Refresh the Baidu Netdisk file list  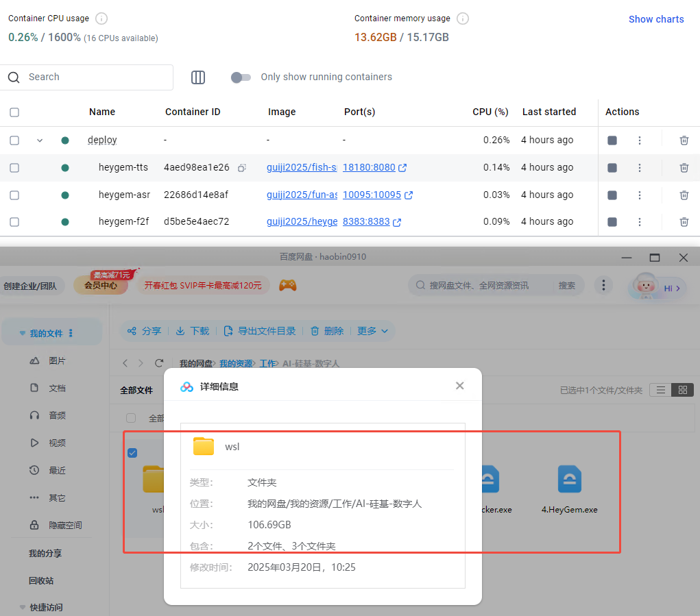point(159,363)
